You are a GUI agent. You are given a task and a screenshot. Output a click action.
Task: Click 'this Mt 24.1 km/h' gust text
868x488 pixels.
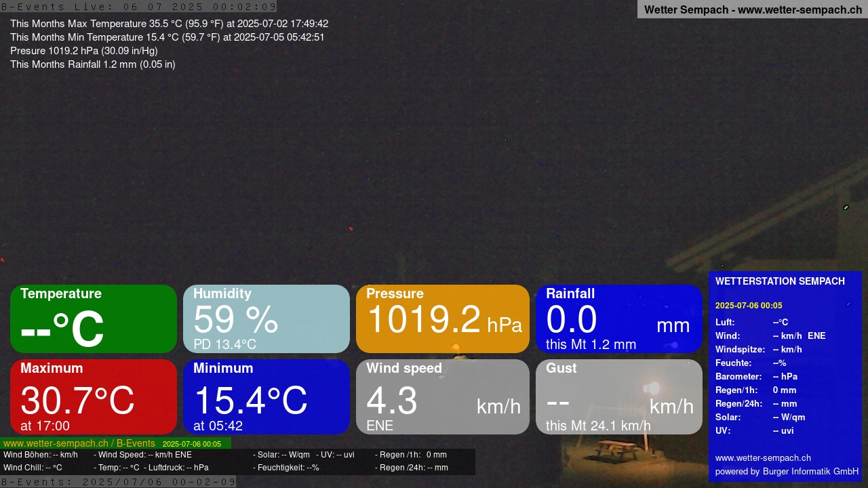pyautogui.click(x=598, y=426)
